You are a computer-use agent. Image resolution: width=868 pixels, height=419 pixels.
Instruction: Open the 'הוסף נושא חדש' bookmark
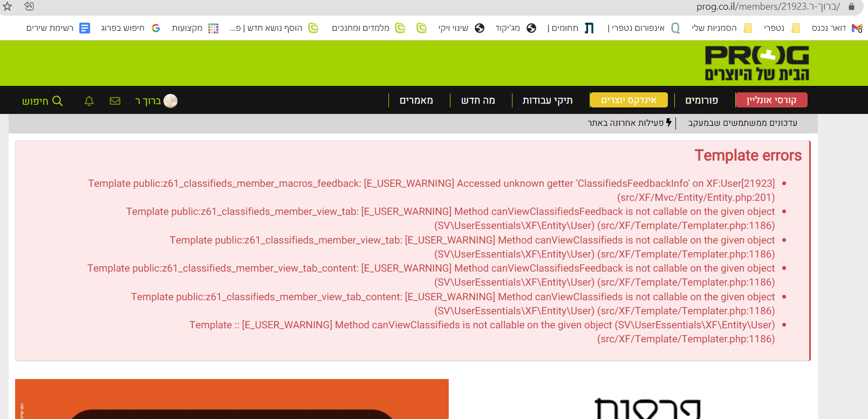(x=274, y=28)
